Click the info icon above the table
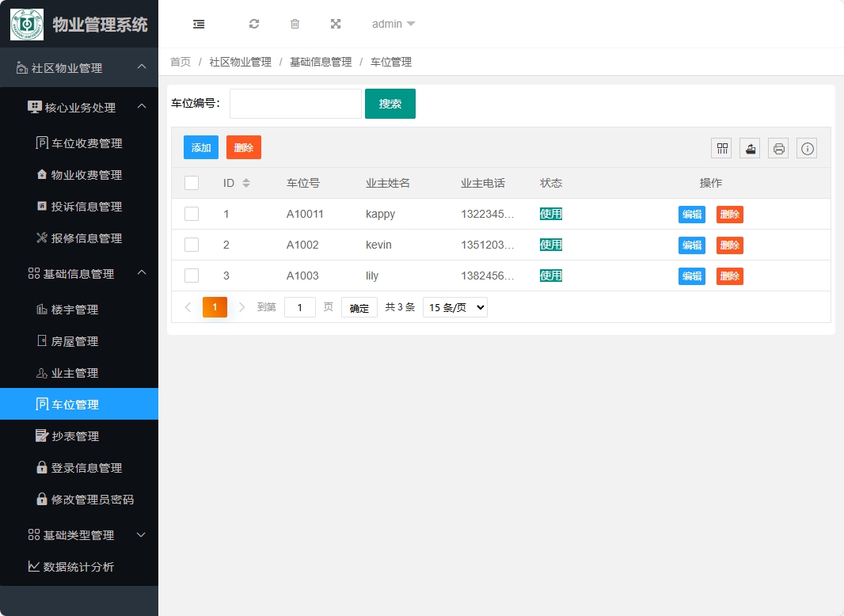844x616 pixels. (x=807, y=148)
